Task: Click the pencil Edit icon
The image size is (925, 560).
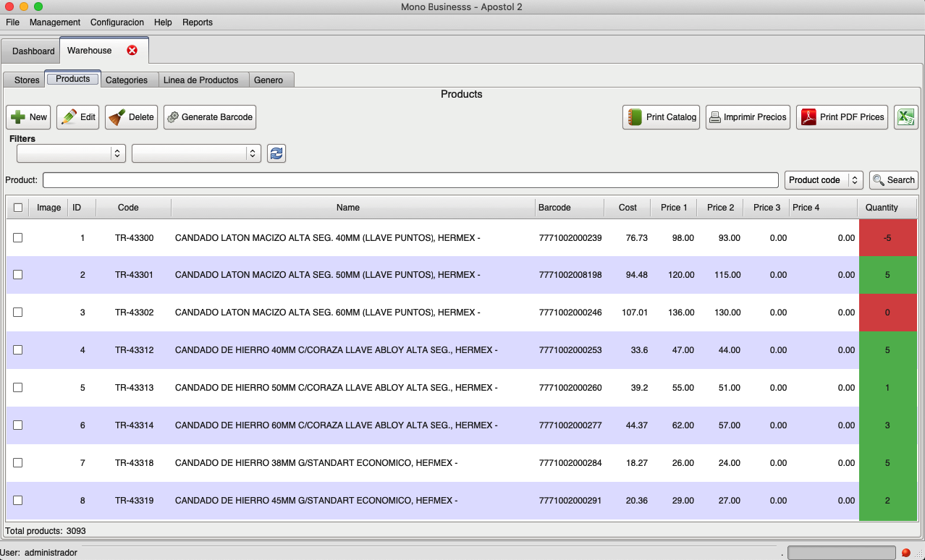Action: click(68, 117)
